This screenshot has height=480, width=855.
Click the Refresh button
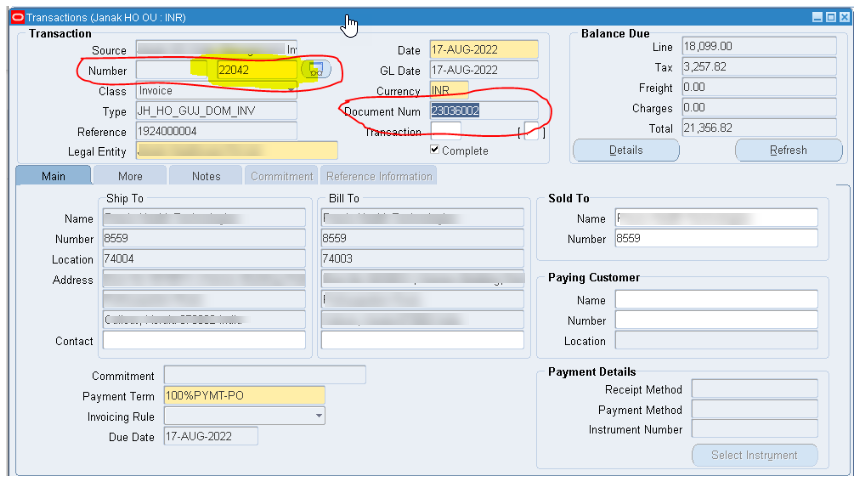788,150
